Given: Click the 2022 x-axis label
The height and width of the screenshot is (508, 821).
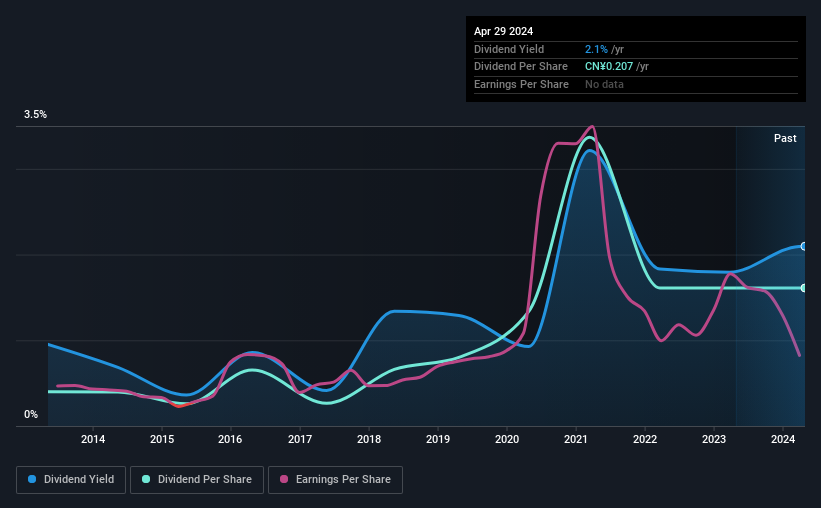Looking at the screenshot, I should pos(645,439).
